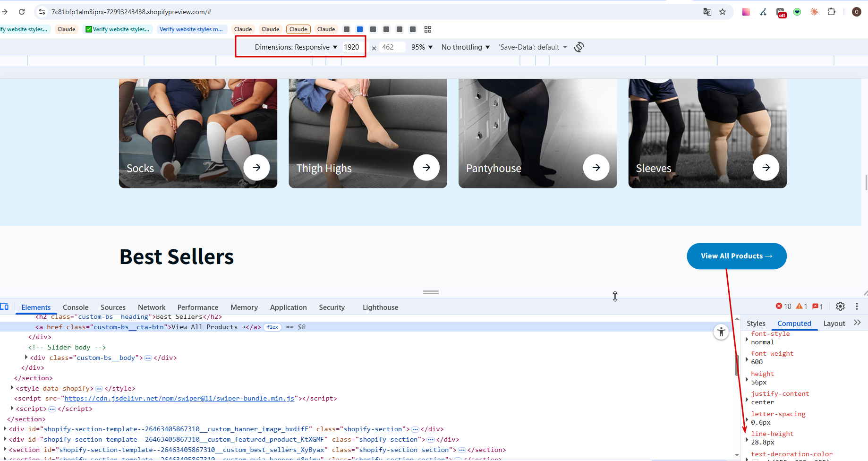The image size is (868, 461).
Task: Expand the custom-bs__body div node
Action: 26,358
